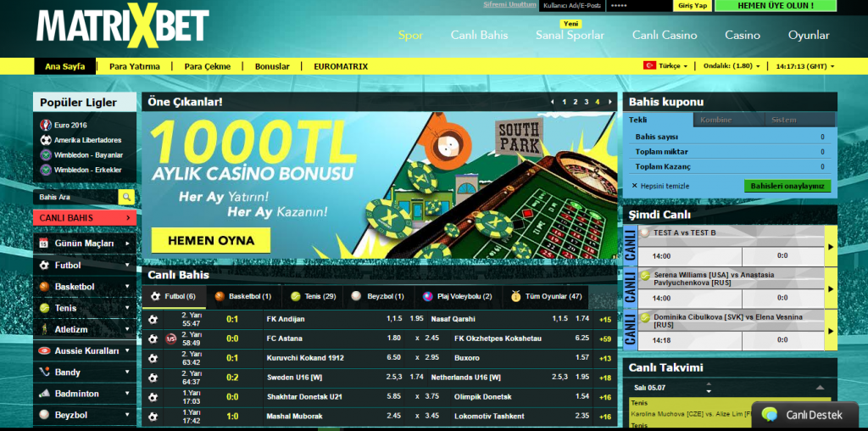Click the Günün Maçları calendar icon
The height and width of the screenshot is (431, 868).
44,243
